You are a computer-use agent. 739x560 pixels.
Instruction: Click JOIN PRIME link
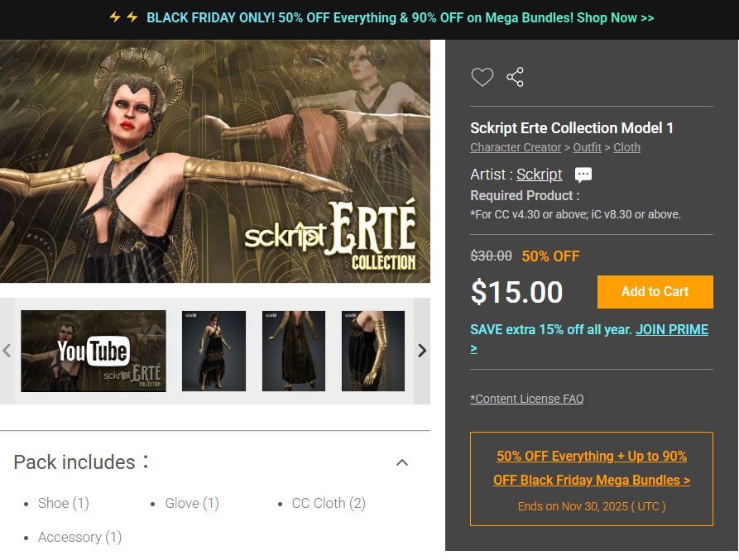pos(672,330)
